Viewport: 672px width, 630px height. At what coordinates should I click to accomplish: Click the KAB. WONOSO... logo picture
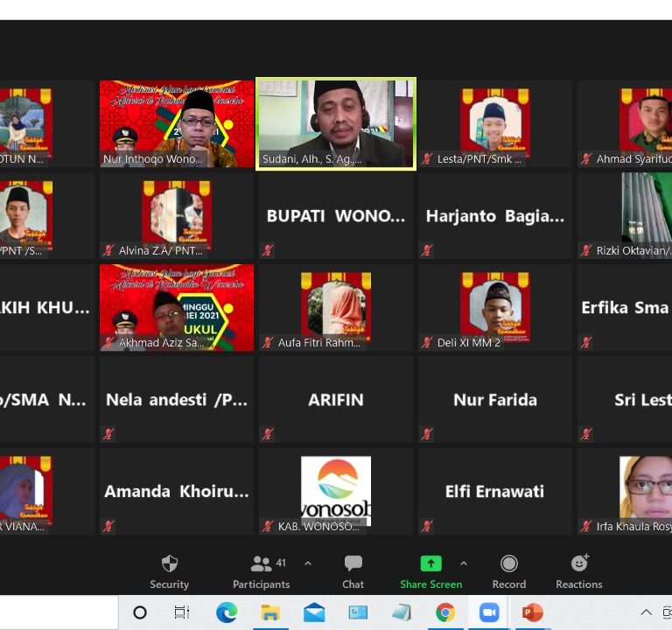[336, 491]
